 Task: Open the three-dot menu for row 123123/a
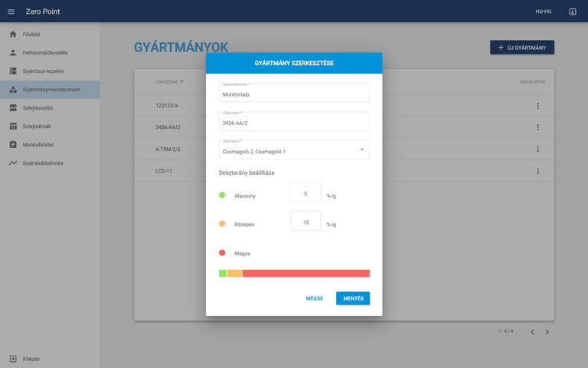[537, 106]
